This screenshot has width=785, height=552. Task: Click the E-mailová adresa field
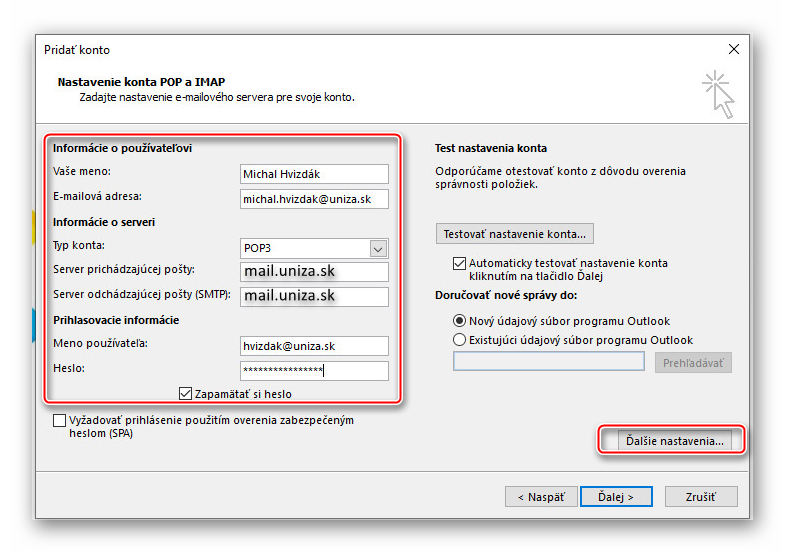tap(314, 199)
